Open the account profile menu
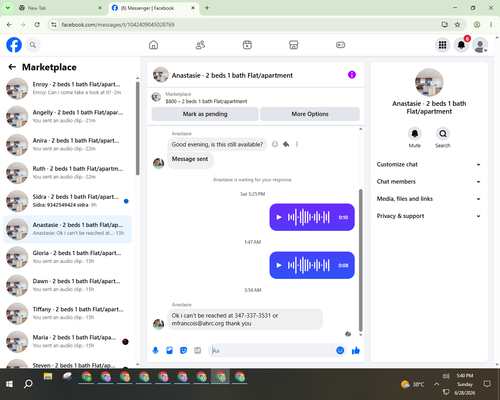Screen dimensions: 500x400 click(x=480, y=45)
